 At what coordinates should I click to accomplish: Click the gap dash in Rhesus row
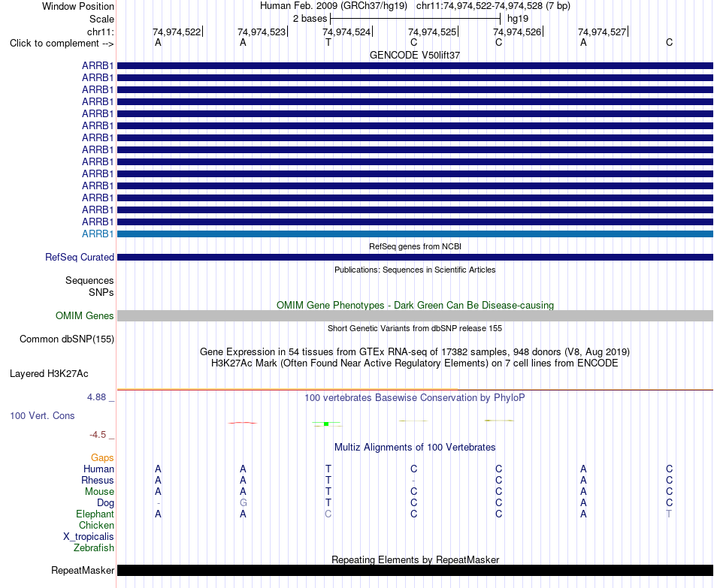click(x=413, y=481)
